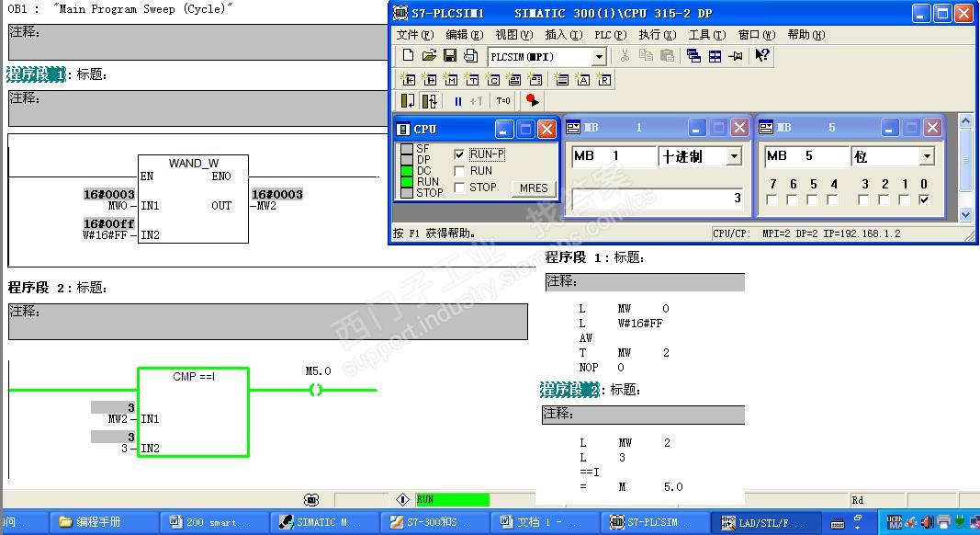Insert generic variable window icon left of vertical bits
The width and height of the screenshot is (980, 535).
(514, 79)
